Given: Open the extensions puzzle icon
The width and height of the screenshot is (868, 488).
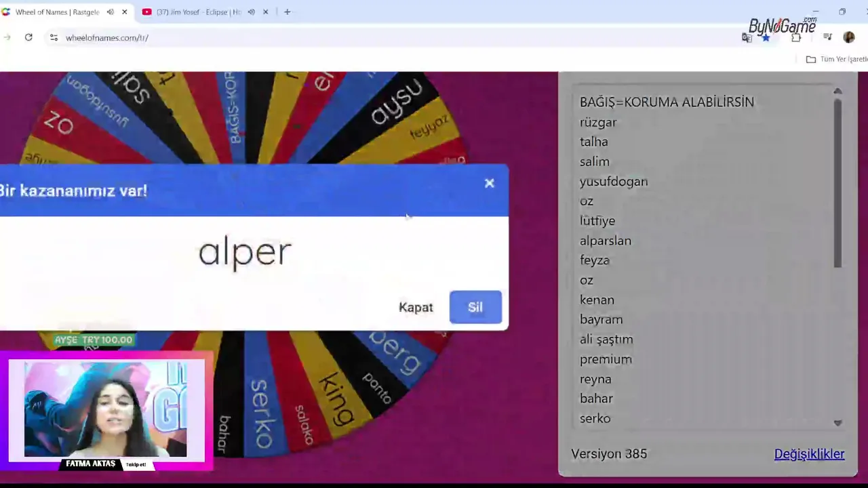Looking at the screenshot, I should point(796,37).
